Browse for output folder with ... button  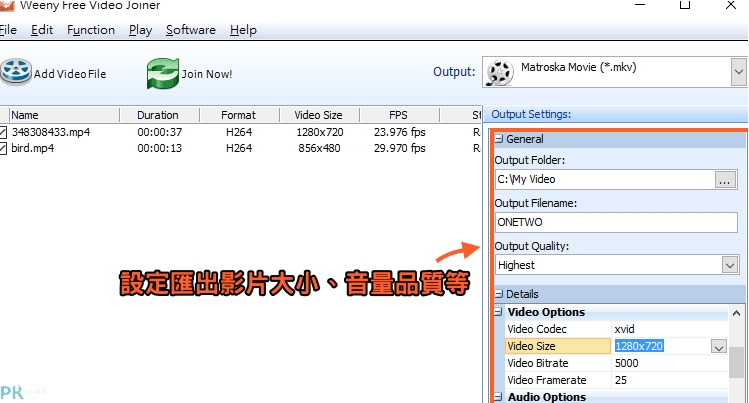(725, 180)
